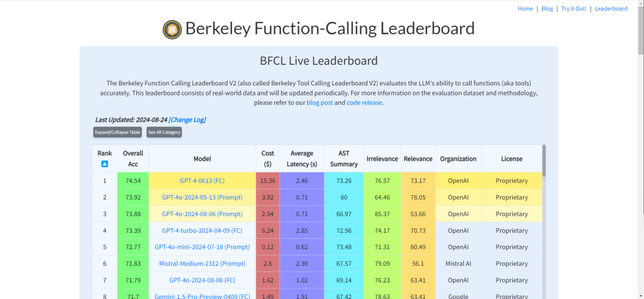Click the red 15.36 cost cell

268,181
